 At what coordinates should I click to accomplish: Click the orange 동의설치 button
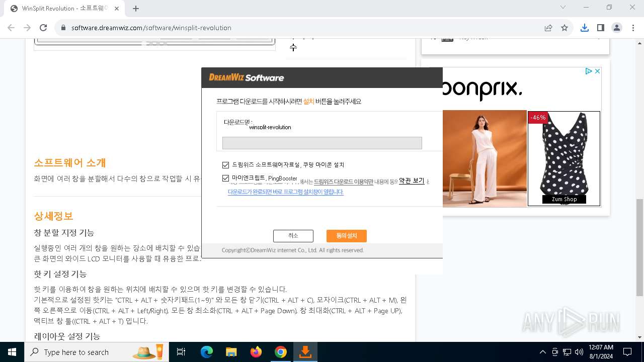[x=346, y=236]
